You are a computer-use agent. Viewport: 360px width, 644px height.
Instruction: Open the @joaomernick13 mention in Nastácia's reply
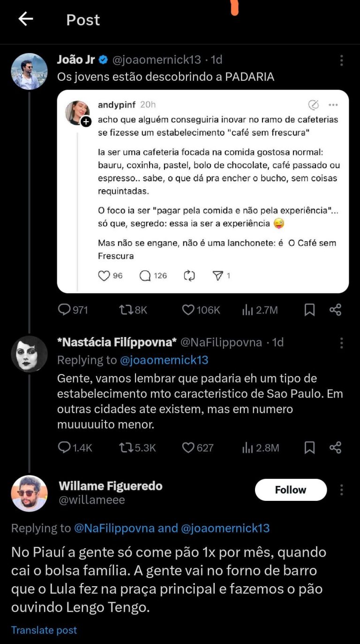[x=164, y=360]
